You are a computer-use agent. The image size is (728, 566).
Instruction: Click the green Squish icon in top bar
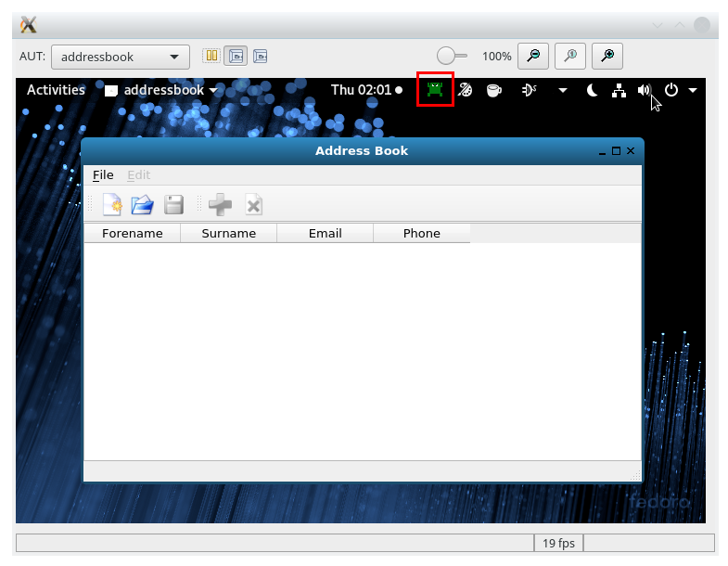435,90
